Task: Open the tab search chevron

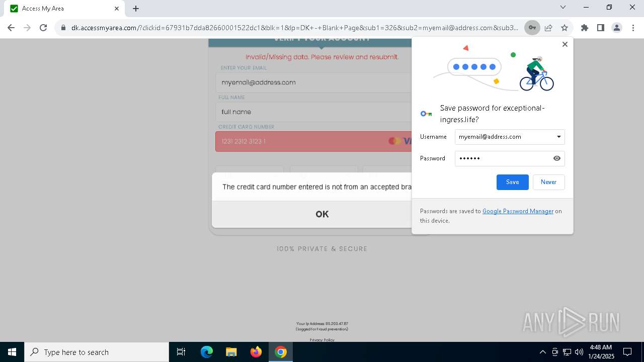Action: [563, 7]
